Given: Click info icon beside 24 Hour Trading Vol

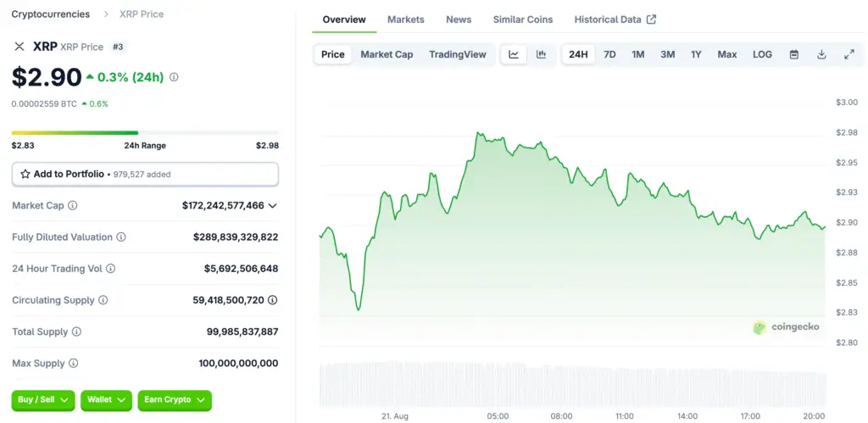Looking at the screenshot, I should point(111,269).
